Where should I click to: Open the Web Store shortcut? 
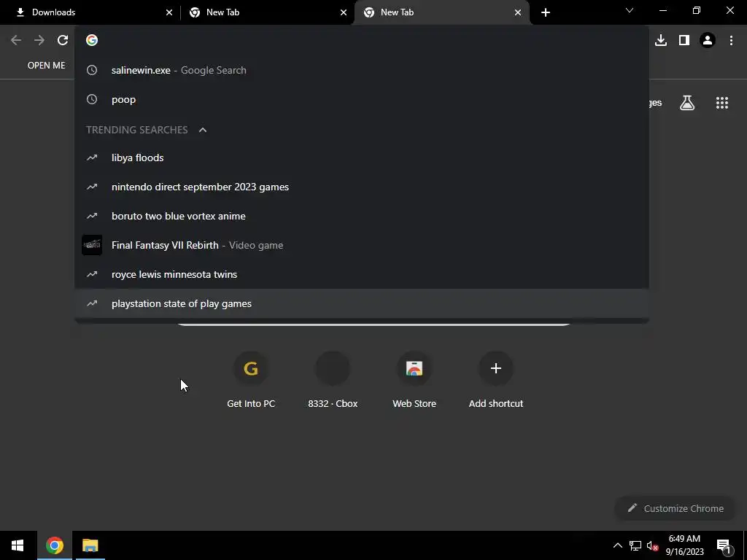414,381
